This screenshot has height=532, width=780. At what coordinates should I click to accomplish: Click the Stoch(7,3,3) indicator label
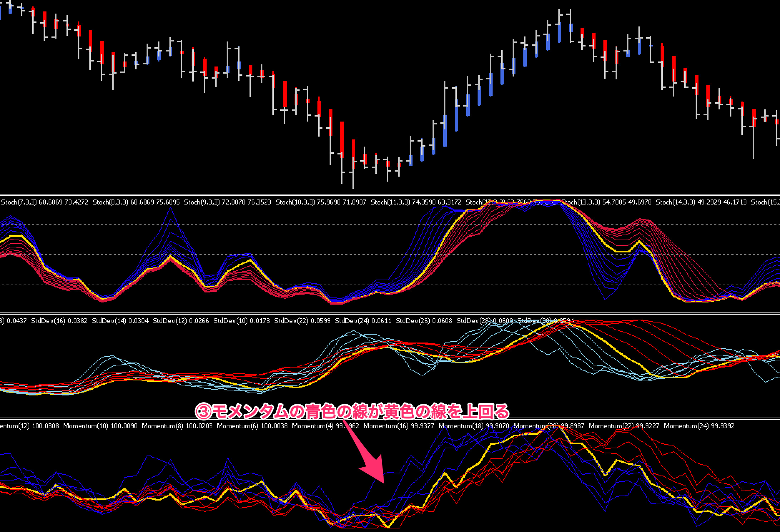click(x=45, y=202)
